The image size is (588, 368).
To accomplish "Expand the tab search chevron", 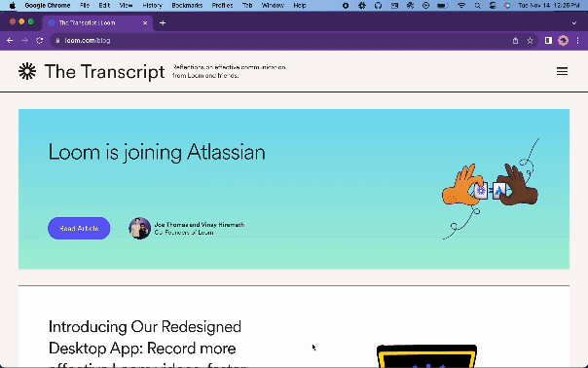I will pos(574,23).
